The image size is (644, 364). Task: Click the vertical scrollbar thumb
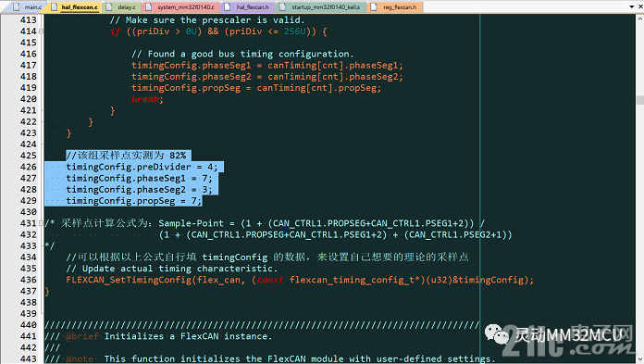[x=640, y=100]
